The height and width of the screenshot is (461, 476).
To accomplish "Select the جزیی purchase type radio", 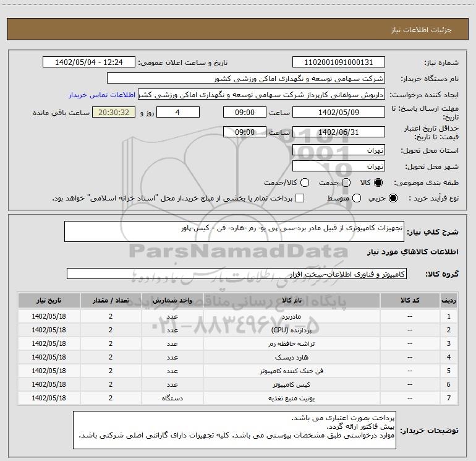I will click(x=393, y=198).
